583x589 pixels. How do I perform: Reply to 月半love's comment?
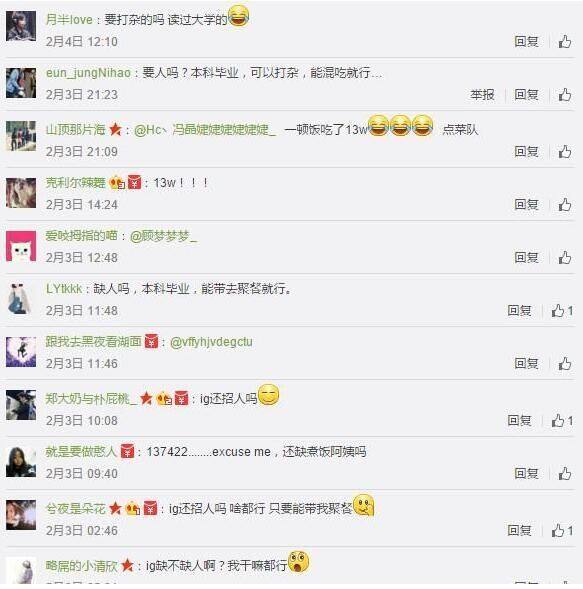point(526,41)
